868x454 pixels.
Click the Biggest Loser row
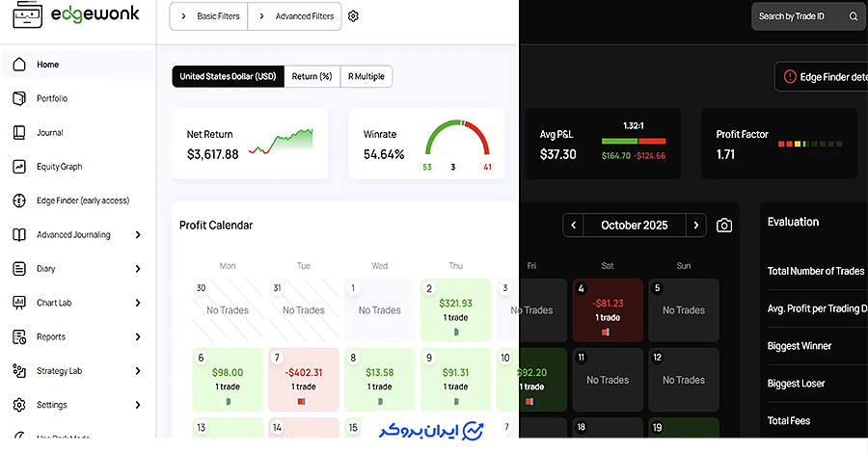[817, 384]
